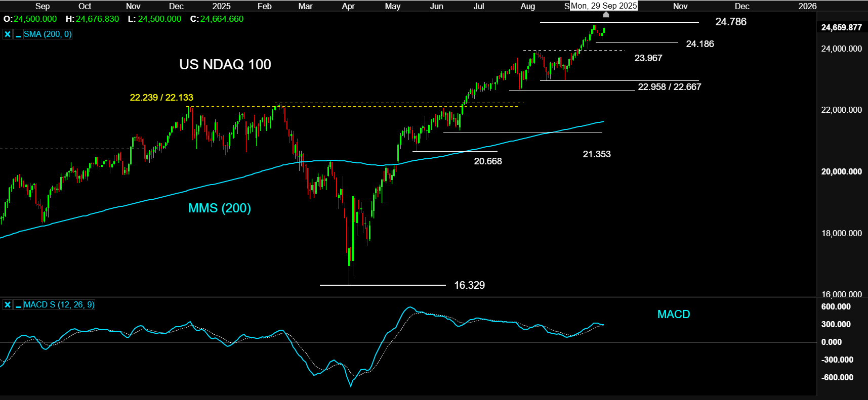Click the open value 24,500.000 next to O:
Viewport: 868px width, 400px height.
click(35, 19)
